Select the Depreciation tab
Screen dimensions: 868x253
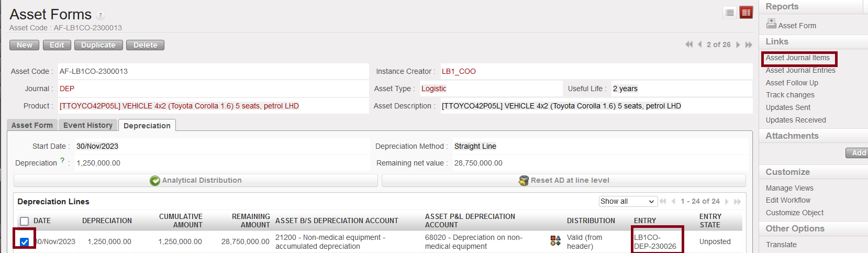[147, 126]
